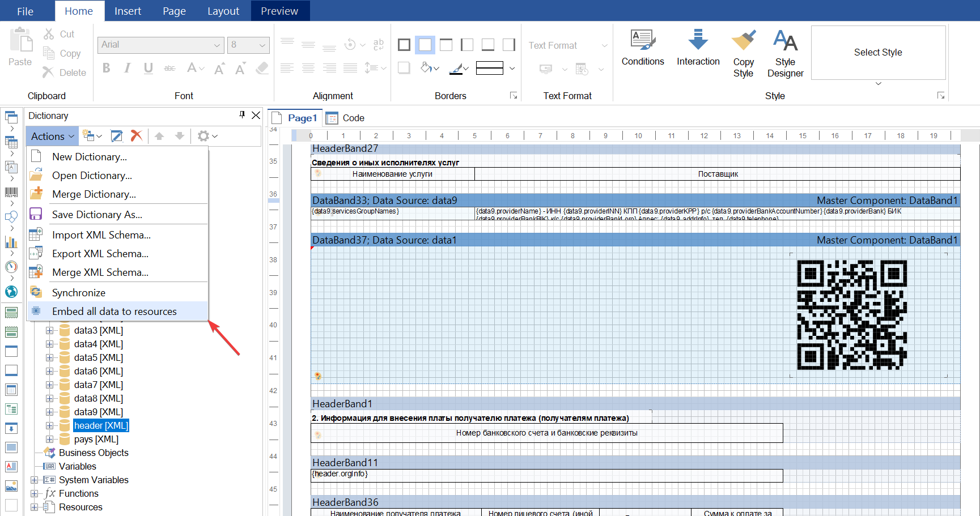The height and width of the screenshot is (516, 980).
Task: Open the Text Format dropdown
Action: pos(567,45)
